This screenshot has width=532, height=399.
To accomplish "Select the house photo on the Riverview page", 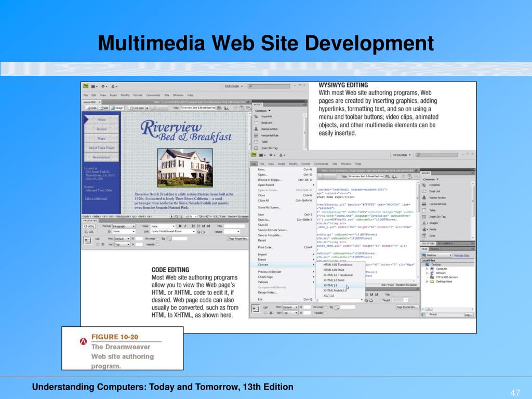I will (185, 168).
